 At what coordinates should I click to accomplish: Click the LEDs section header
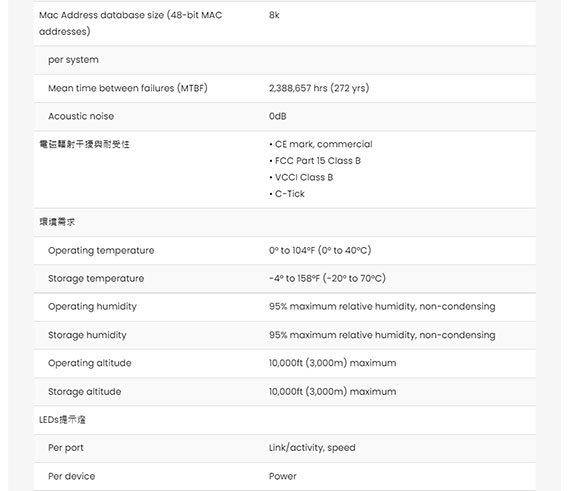click(62, 420)
